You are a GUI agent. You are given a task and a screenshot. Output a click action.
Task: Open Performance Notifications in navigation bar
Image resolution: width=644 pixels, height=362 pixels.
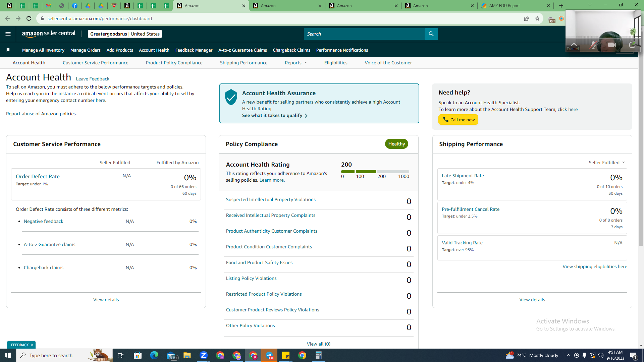[342, 50]
